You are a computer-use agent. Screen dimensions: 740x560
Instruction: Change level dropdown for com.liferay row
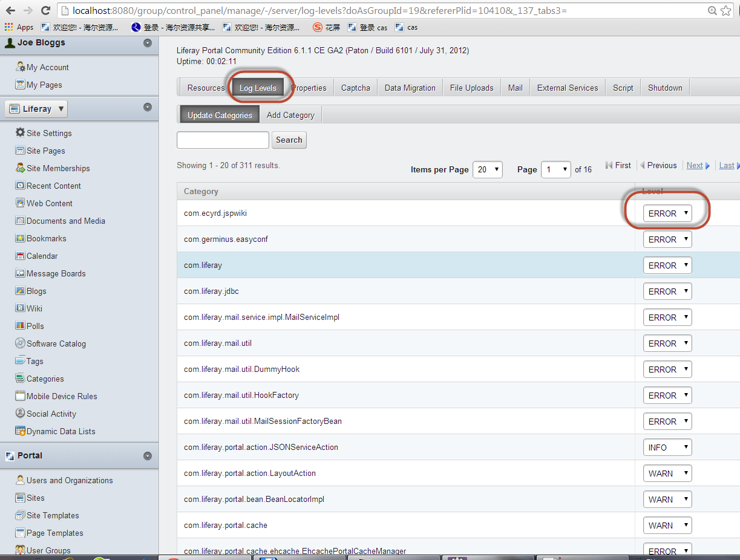click(x=667, y=265)
